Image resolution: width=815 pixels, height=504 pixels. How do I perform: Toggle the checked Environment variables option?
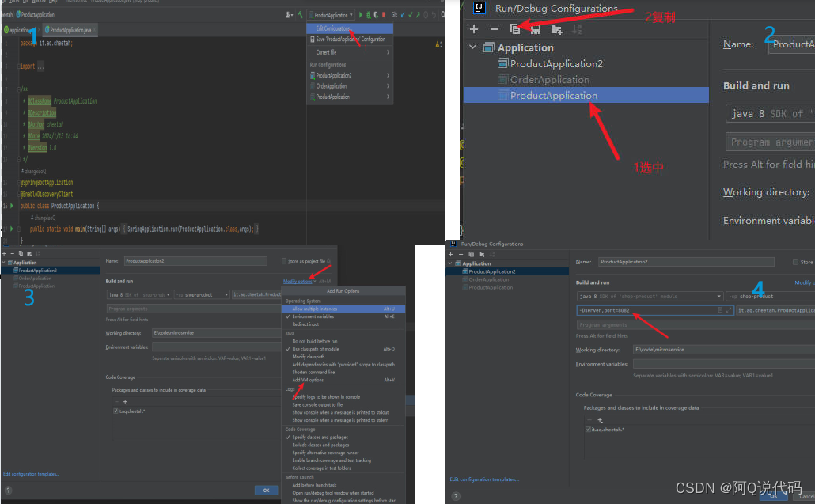pos(343,316)
